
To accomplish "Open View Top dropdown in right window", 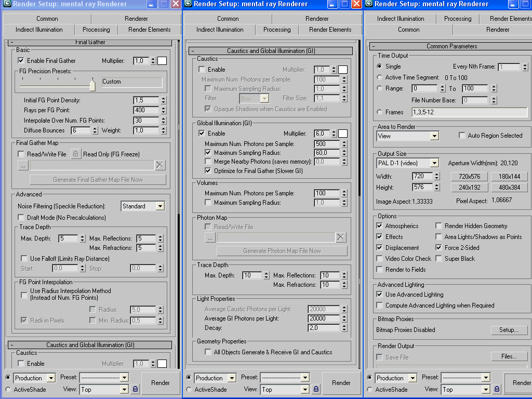I will pyautogui.click(x=486, y=390).
